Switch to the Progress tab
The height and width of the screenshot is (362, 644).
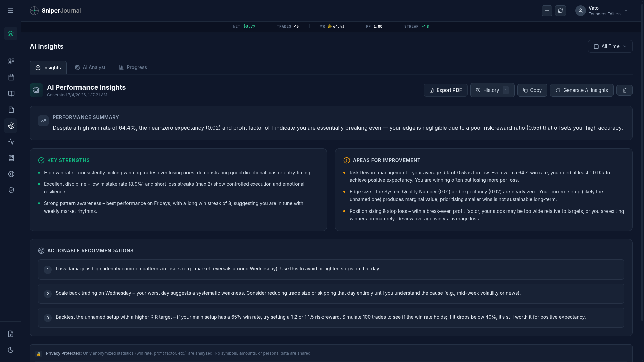coord(133,67)
